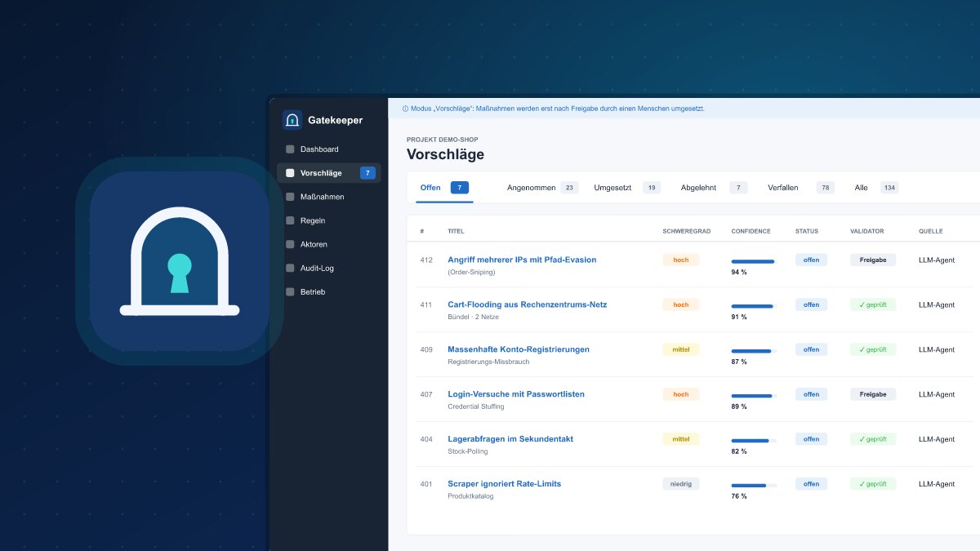
Task: Click the Titel column header
Action: click(x=456, y=231)
